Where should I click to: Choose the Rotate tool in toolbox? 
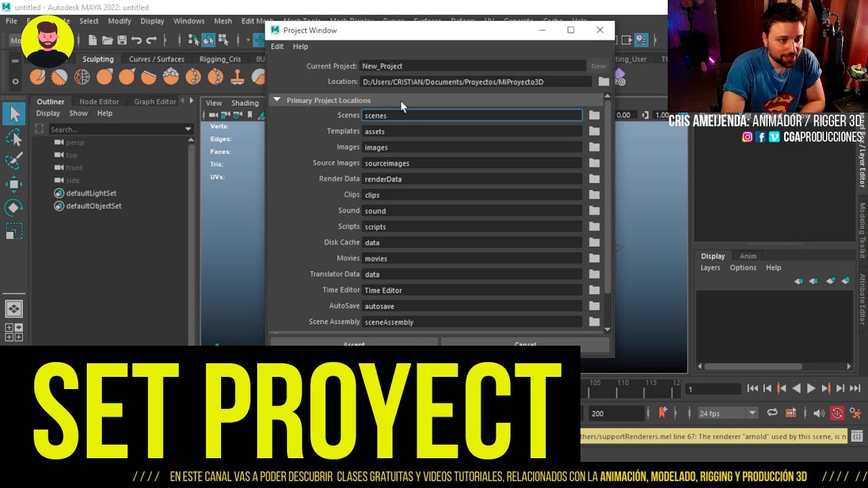pos(14,208)
